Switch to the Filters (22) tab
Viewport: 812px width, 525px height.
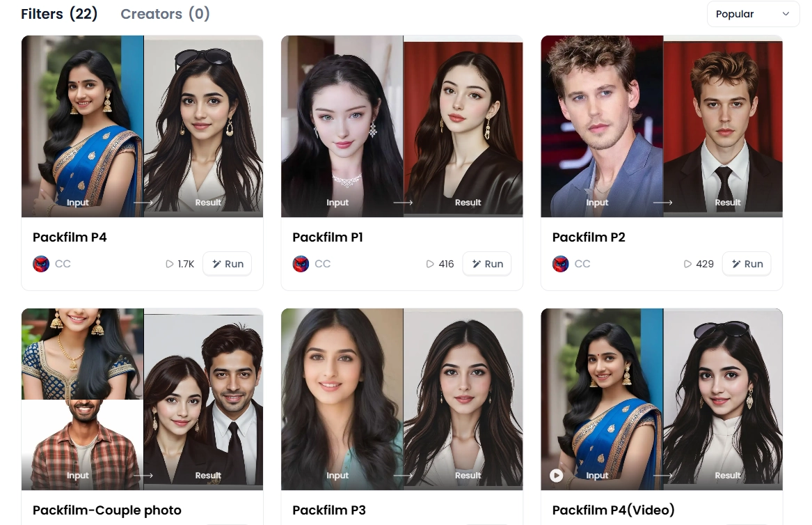59,14
